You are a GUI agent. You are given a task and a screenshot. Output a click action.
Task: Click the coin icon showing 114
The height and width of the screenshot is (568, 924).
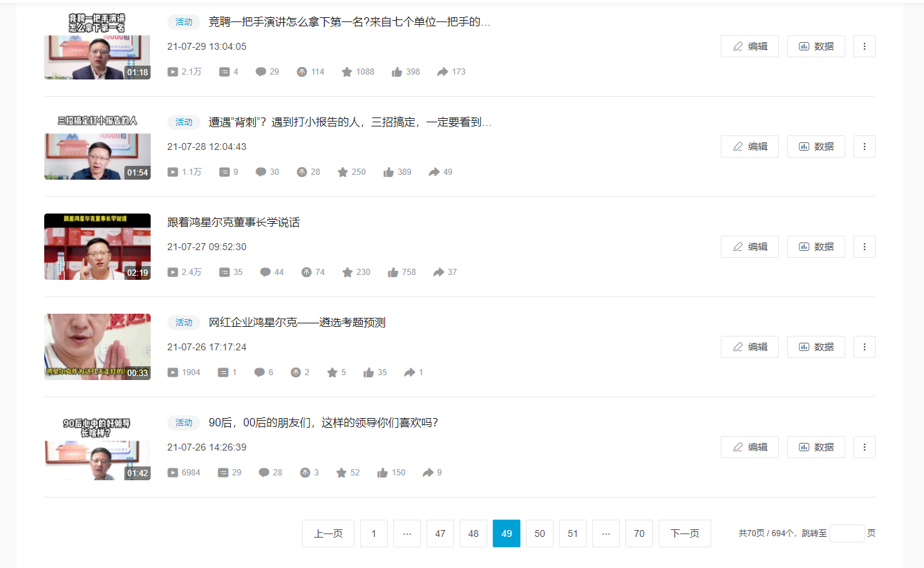pos(301,72)
